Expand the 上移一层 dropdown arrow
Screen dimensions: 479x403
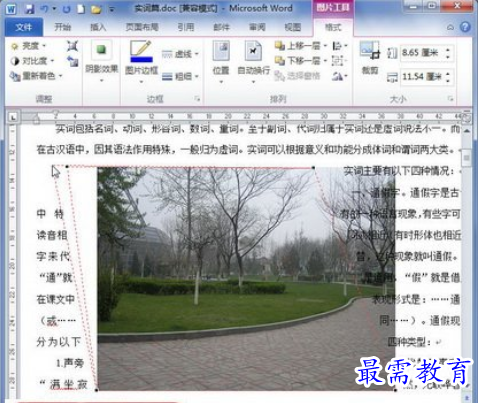325,46
